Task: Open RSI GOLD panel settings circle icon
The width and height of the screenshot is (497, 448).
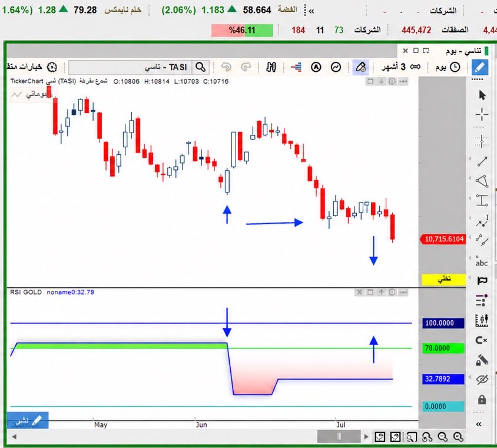Action: (392, 292)
